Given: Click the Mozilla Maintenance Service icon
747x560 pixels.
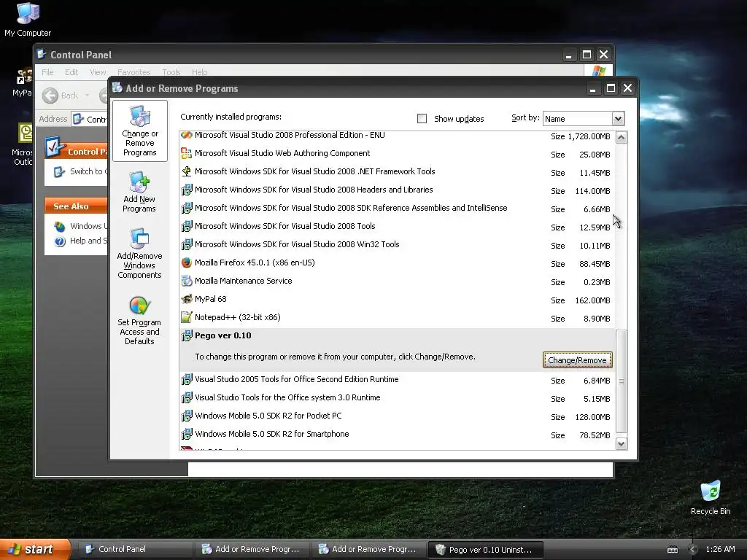Looking at the screenshot, I should (187, 281).
